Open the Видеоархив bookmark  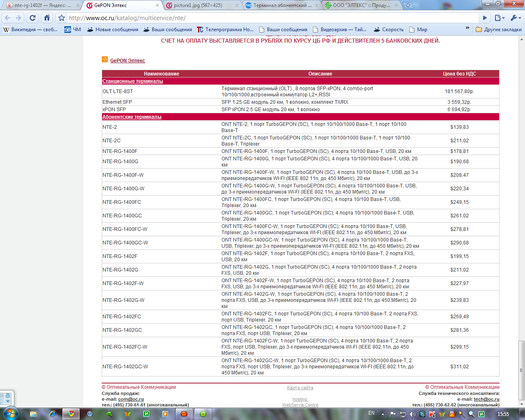pyautogui.click(x=340, y=30)
